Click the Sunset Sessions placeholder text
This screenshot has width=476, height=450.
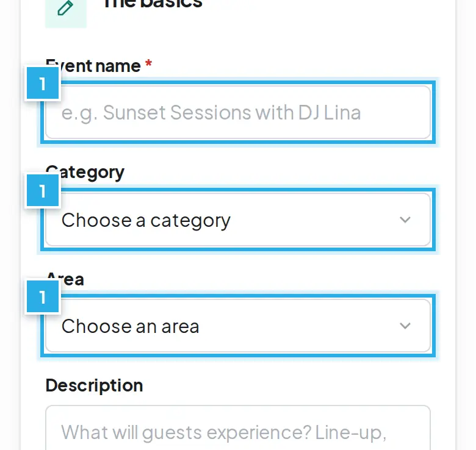click(211, 113)
